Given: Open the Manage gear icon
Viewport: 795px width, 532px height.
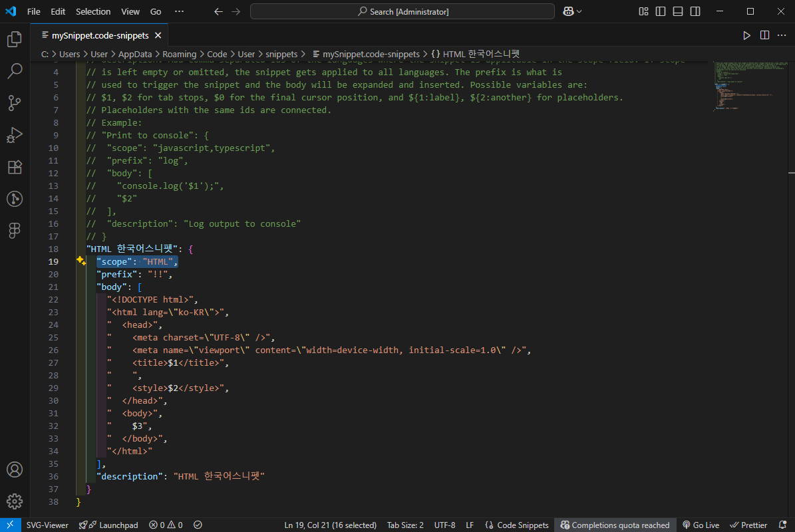Looking at the screenshot, I should [x=15, y=501].
